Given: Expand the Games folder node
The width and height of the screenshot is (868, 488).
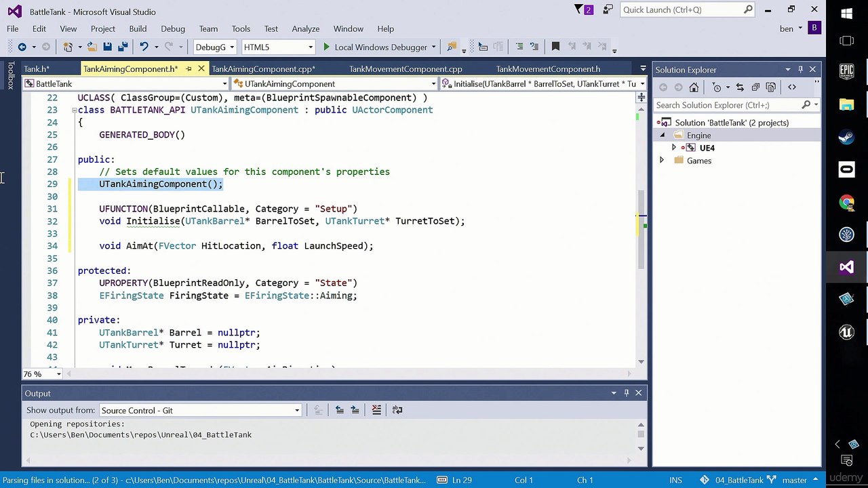Looking at the screenshot, I should coord(662,161).
